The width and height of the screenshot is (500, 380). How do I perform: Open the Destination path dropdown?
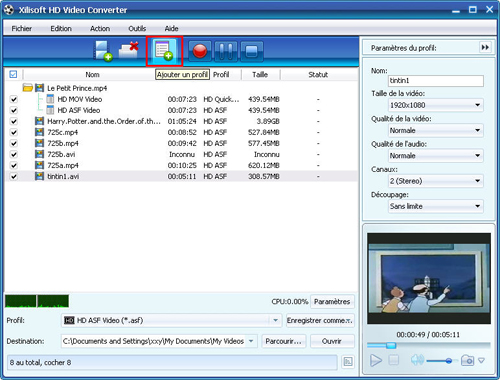point(251,341)
